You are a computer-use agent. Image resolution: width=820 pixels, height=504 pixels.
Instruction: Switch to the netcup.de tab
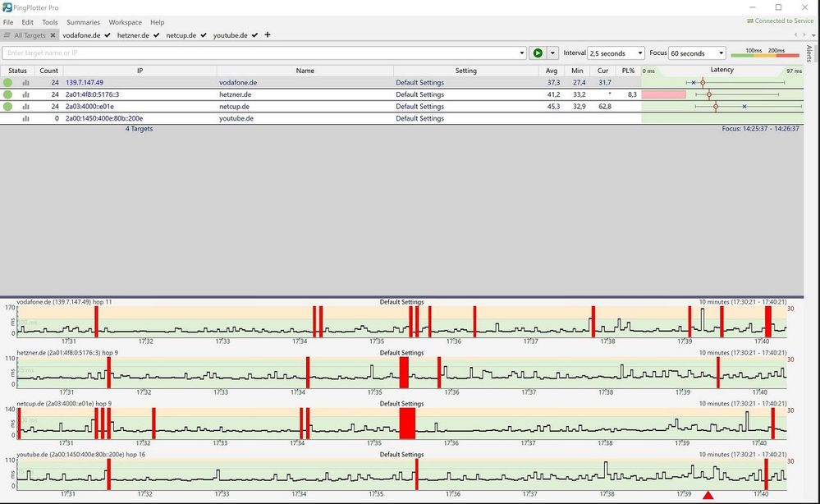click(x=181, y=35)
